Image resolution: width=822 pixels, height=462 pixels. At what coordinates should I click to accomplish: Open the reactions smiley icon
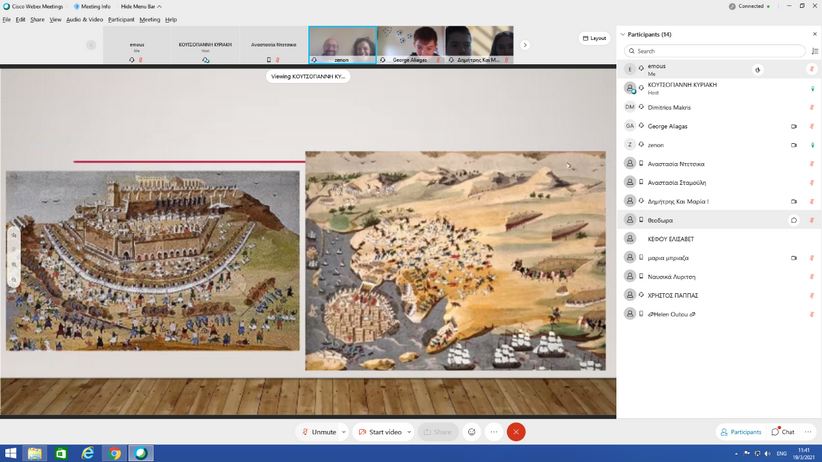coord(472,432)
